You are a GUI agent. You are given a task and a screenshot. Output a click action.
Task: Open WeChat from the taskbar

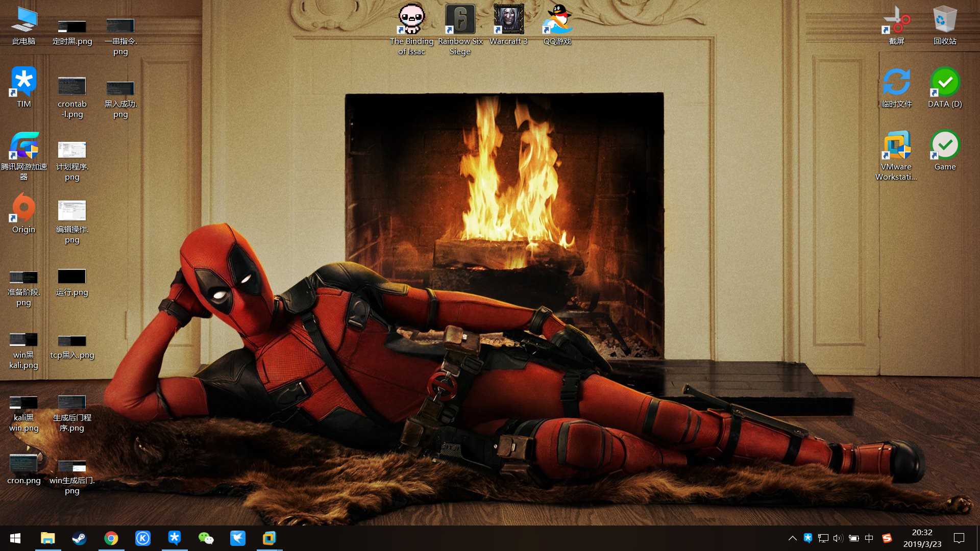tap(206, 538)
